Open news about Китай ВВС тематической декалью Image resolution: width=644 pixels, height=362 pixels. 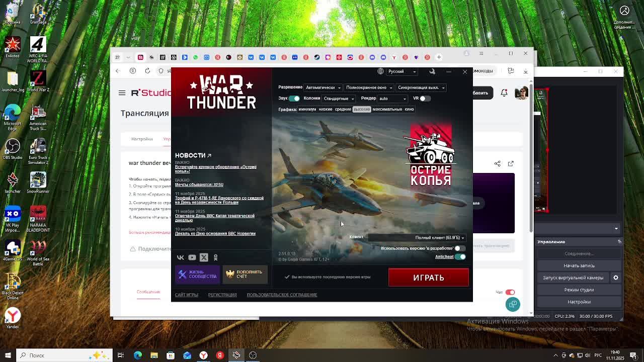(215, 218)
